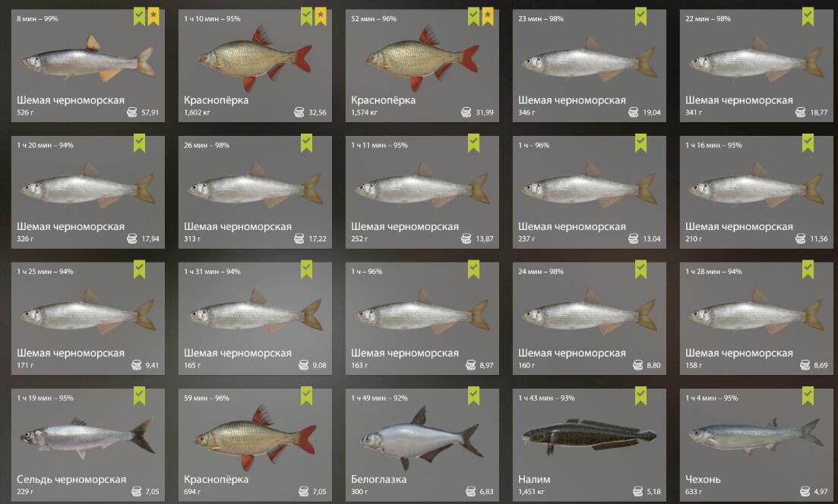838x504 pixels.
Task: Open the Сельдь черноморская 229 г fish card
Action: pyautogui.click(x=88, y=446)
